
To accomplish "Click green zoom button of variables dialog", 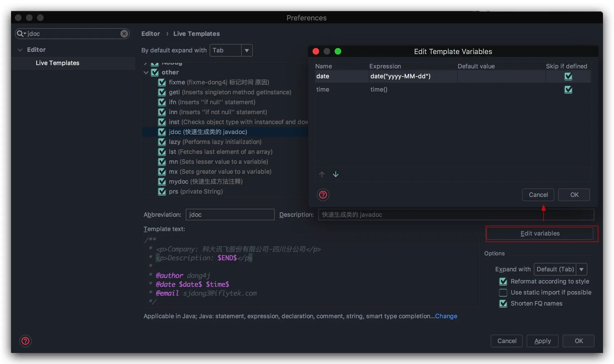I will point(338,52).
